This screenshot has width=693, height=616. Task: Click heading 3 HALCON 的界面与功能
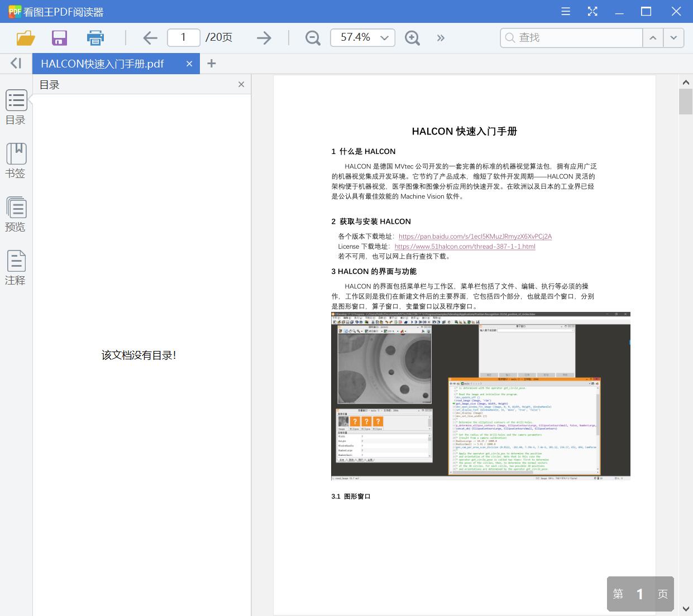coord(374,272)
